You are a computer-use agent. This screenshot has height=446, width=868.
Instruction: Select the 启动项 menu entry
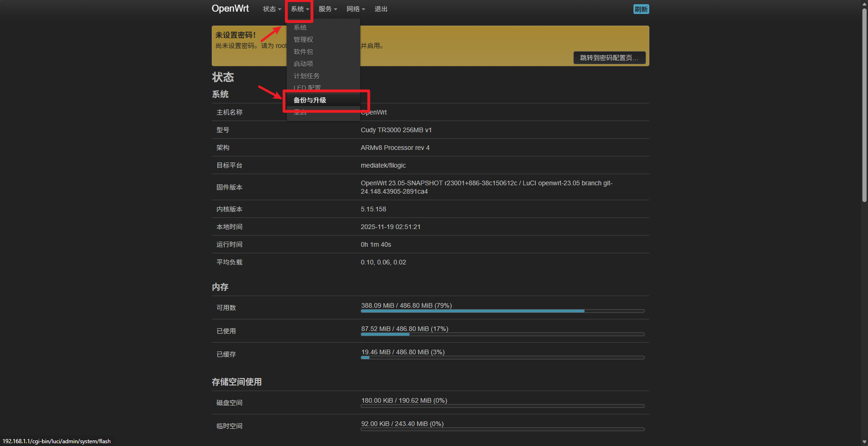pos(303,64)
